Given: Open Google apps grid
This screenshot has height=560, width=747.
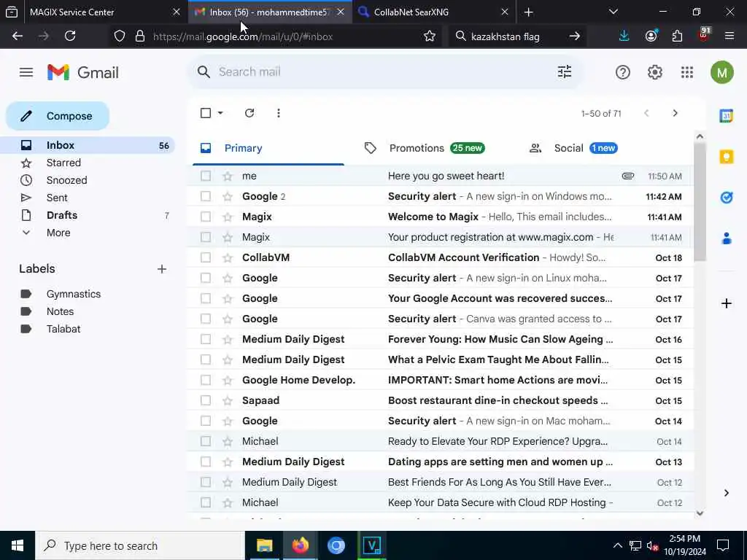Looking at the screenshot, I should pyautogui.click(x=687, y=72).
